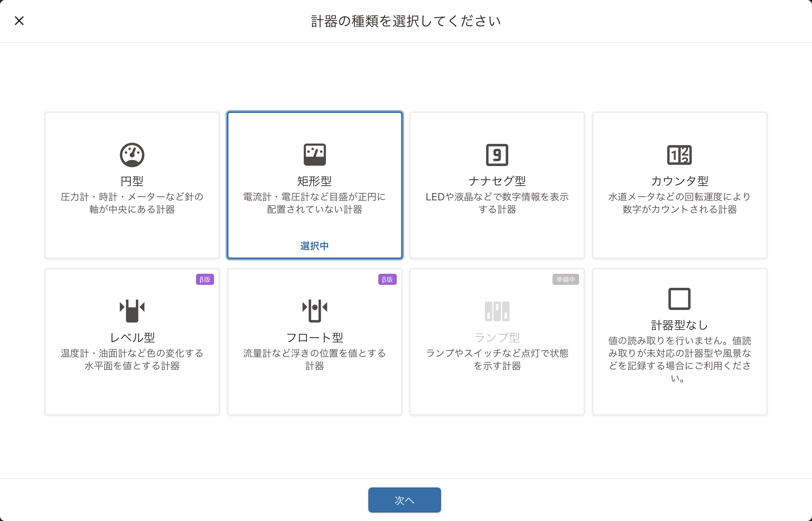Close the gauge type dialog

click(19, 21)
